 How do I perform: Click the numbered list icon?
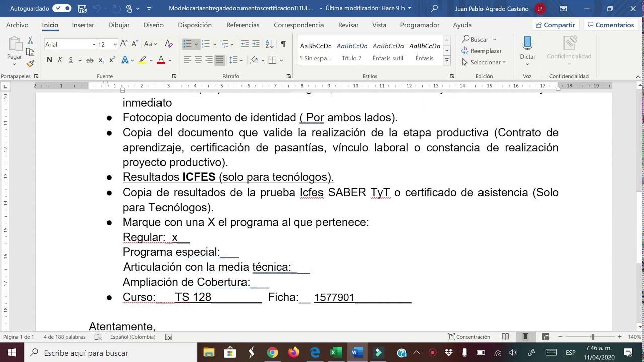206,44
